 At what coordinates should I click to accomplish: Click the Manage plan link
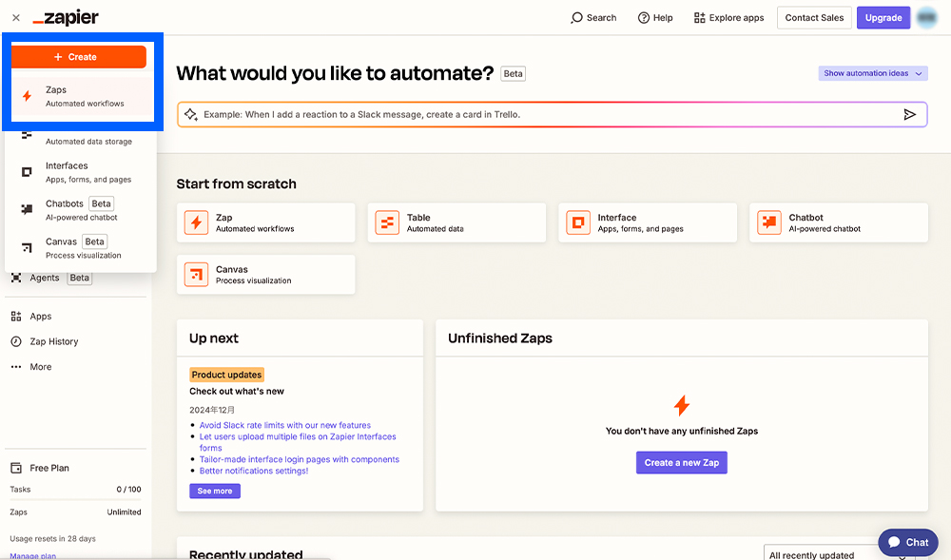pyautogui.click(x=32, y=556)
